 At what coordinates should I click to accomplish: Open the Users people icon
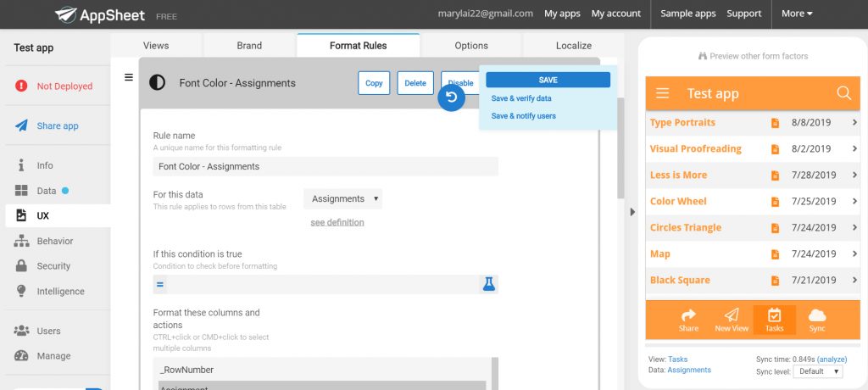coord(21,331)
